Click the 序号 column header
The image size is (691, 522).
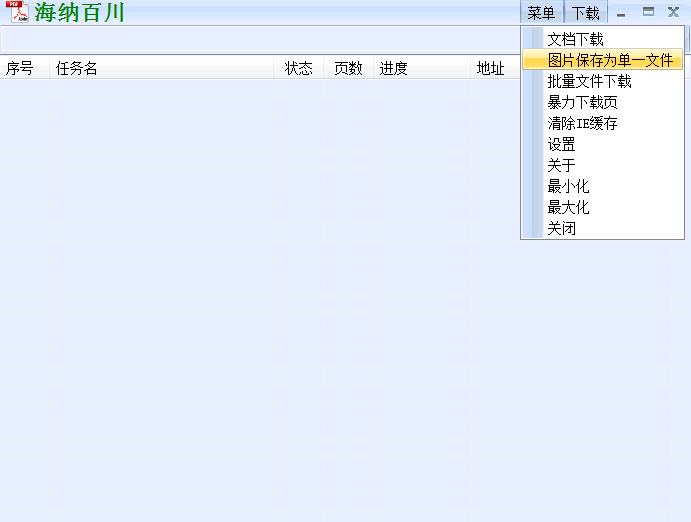(x=20, y=68)
